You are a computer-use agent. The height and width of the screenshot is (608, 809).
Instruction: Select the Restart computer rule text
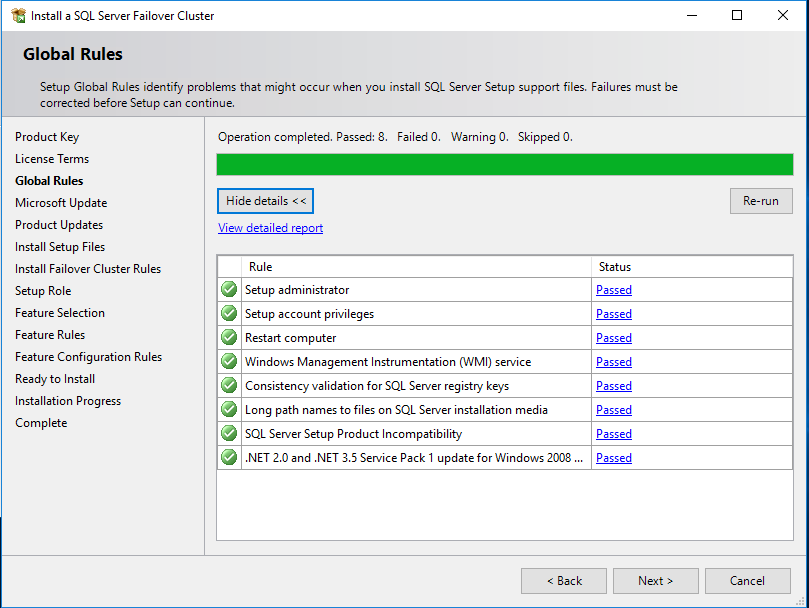pyautogui.click(x=290, y=338)
